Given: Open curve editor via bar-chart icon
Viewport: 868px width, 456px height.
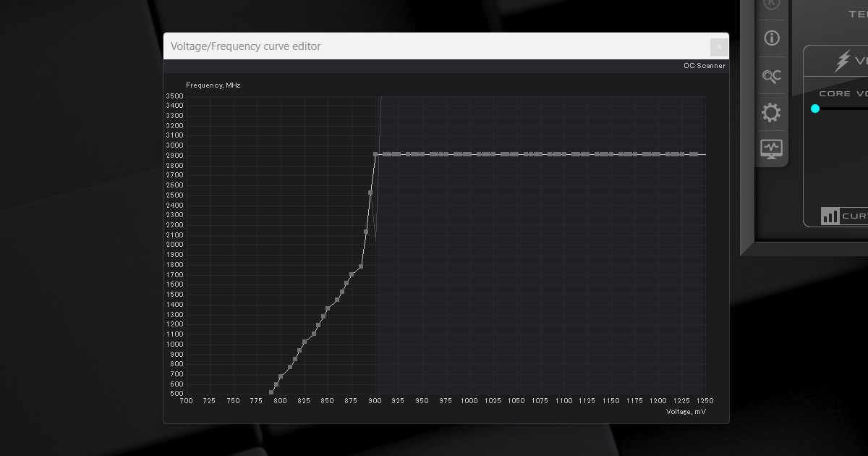Looking at the screenshot, I should [830, 216].
